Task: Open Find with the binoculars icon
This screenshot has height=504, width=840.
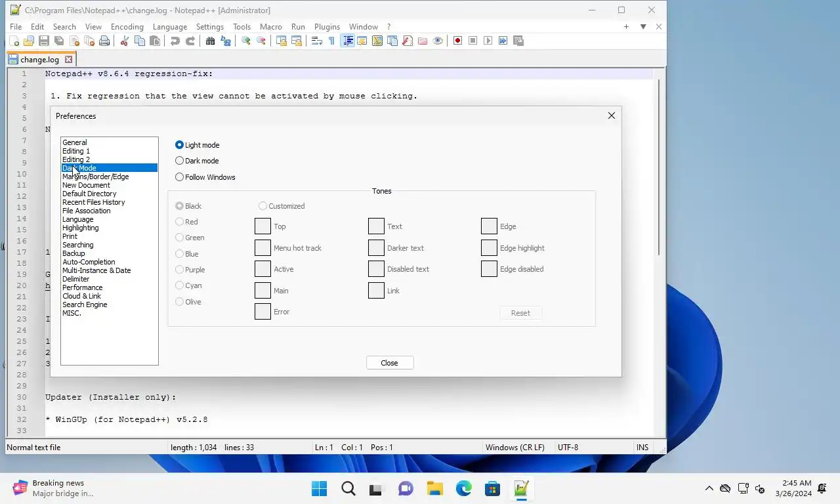Action: (210, 41)
